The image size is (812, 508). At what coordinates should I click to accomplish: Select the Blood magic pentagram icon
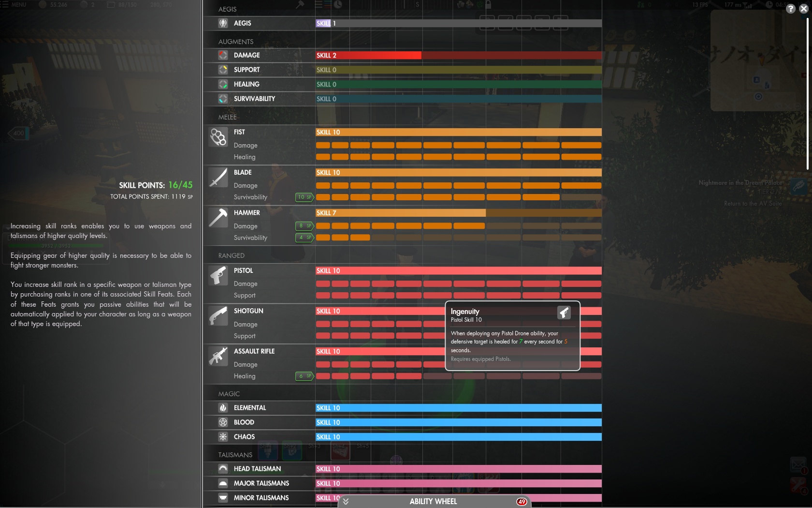223,422
